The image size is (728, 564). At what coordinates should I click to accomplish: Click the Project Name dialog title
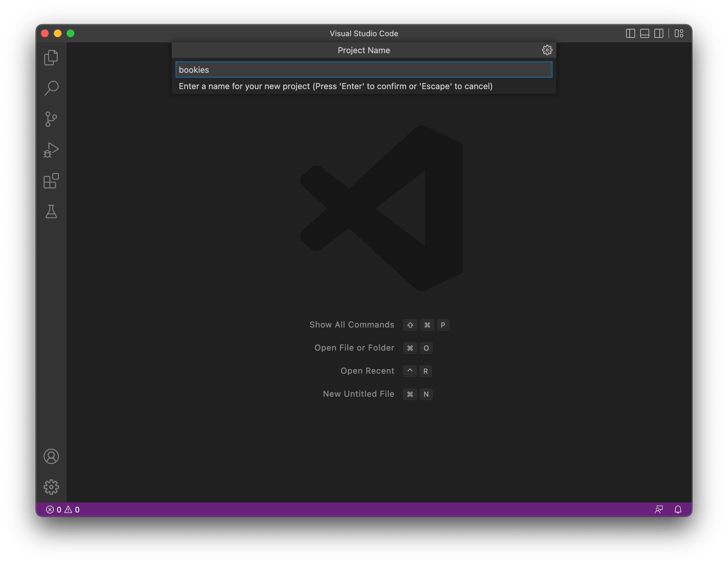click(364, 50)
